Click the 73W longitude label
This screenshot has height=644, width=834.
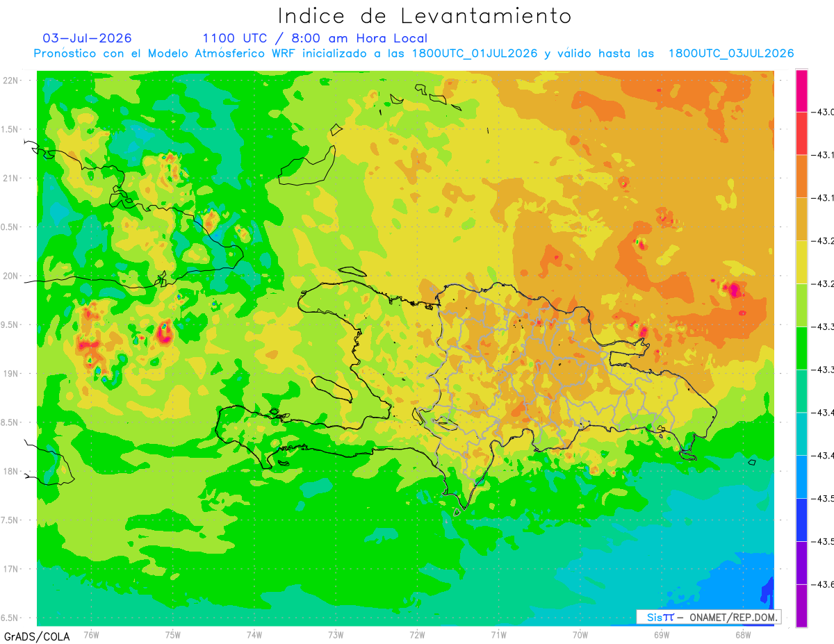[x=336, y=634]
